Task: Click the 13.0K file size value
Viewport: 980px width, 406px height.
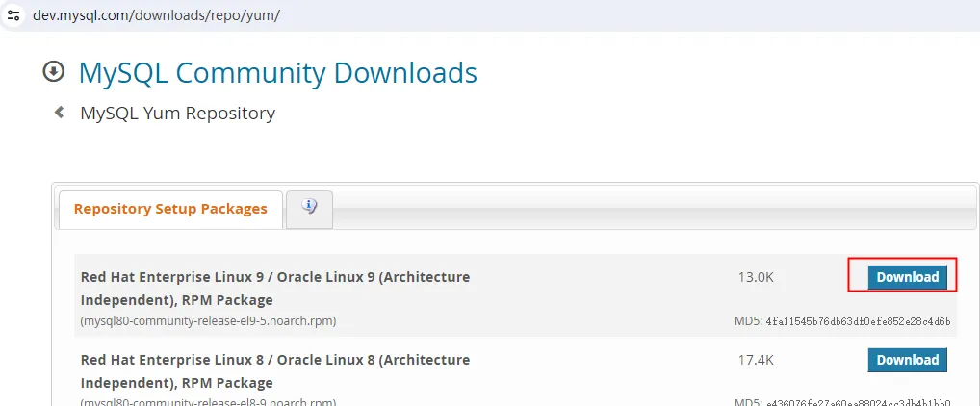Action: (756, 277)
